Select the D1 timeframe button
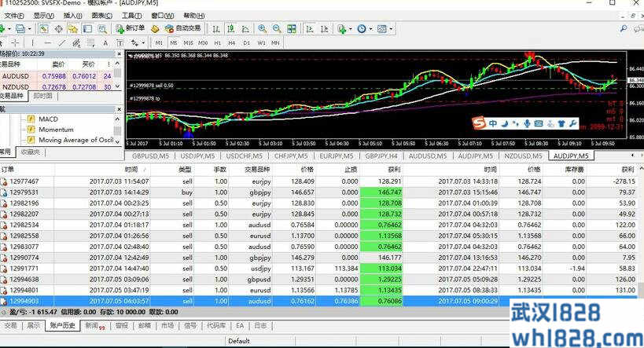This screenshot has width=644, height=348. click(x=245, y=42)
